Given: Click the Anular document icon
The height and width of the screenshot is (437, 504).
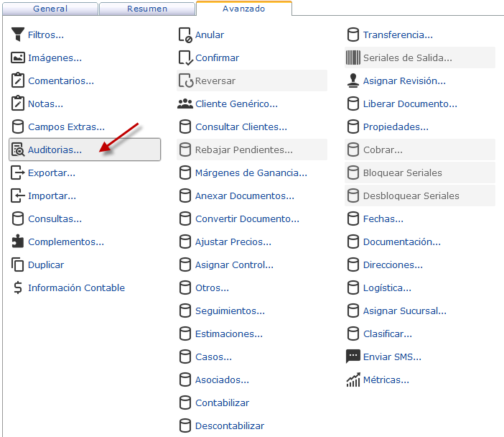Looking at the screenshot, I should click(x=185, y=34).
